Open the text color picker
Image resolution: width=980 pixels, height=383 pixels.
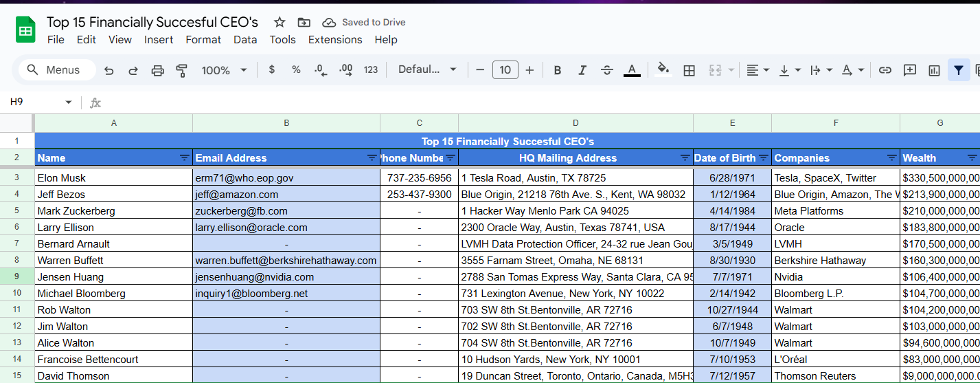632,70
